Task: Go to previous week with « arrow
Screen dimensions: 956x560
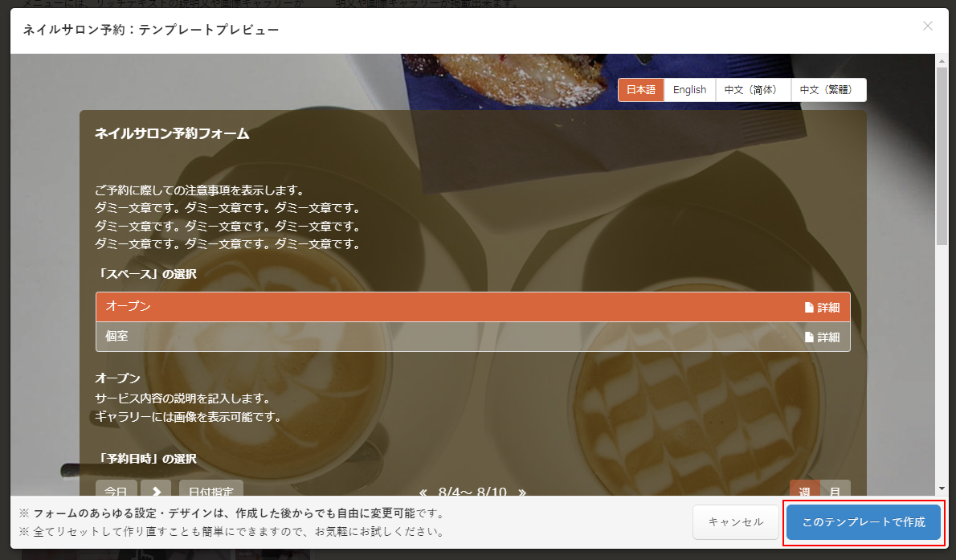Action: pos(423,492)
